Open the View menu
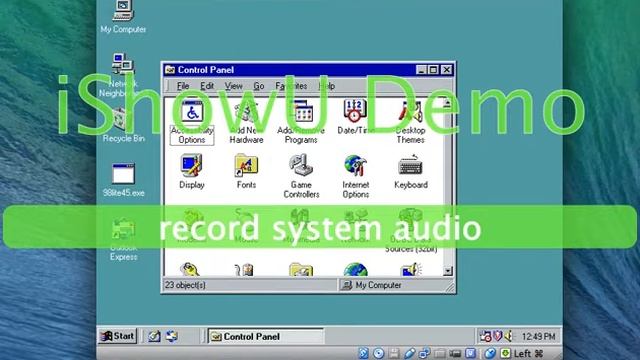The height and width of the screenshot is (360, 640). point(233,86)
